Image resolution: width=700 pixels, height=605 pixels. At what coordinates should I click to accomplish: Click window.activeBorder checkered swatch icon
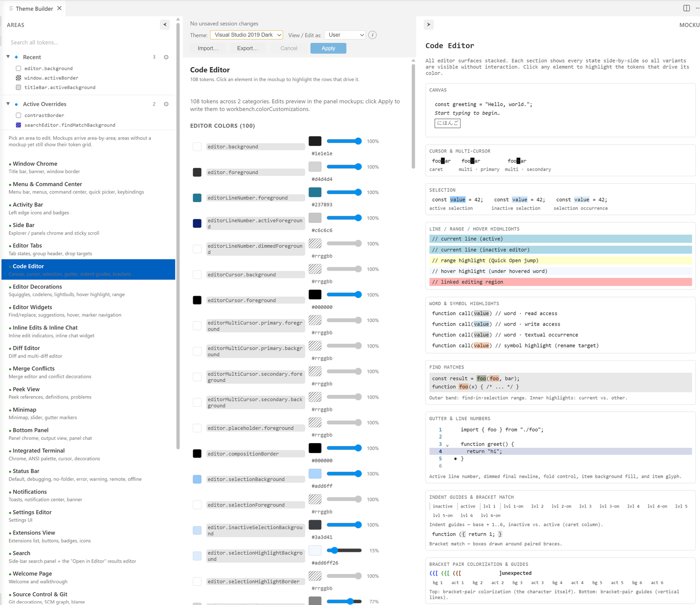click(x=19, y=78)
